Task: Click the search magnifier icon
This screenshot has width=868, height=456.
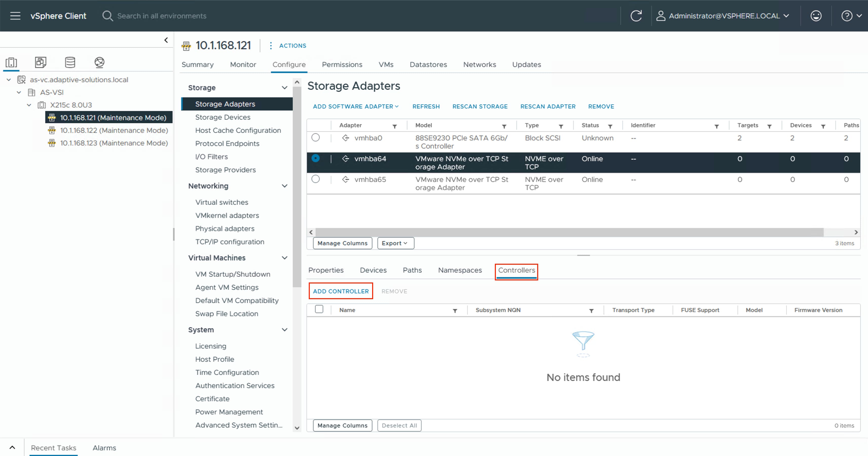Action: pyautogui.click(x=107, y=15)
